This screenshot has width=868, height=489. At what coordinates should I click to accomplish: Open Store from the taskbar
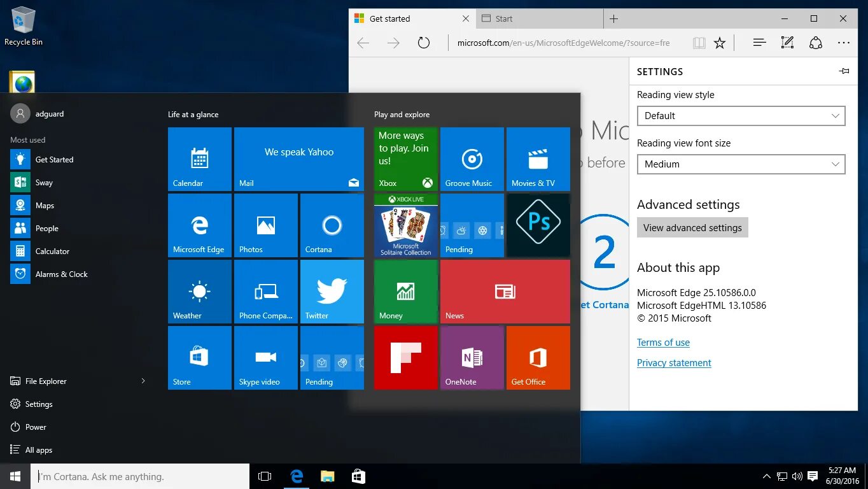pos(358,476)
